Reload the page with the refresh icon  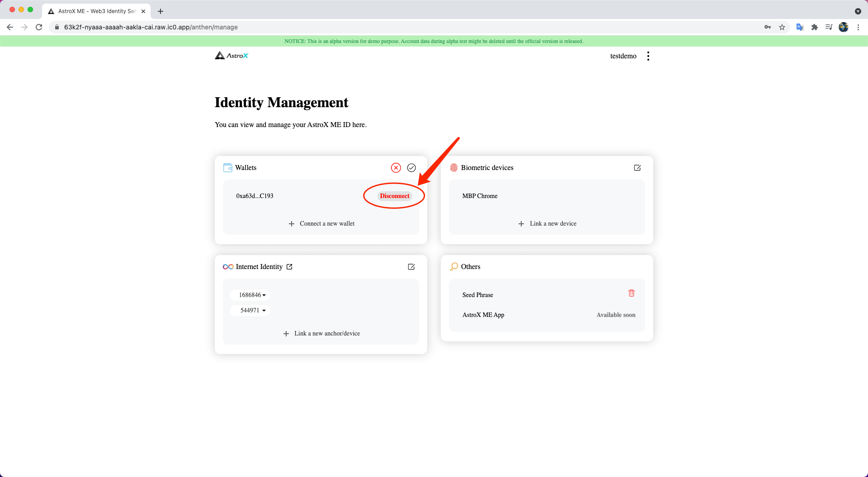pyautogui.click(x=39, y=27)
